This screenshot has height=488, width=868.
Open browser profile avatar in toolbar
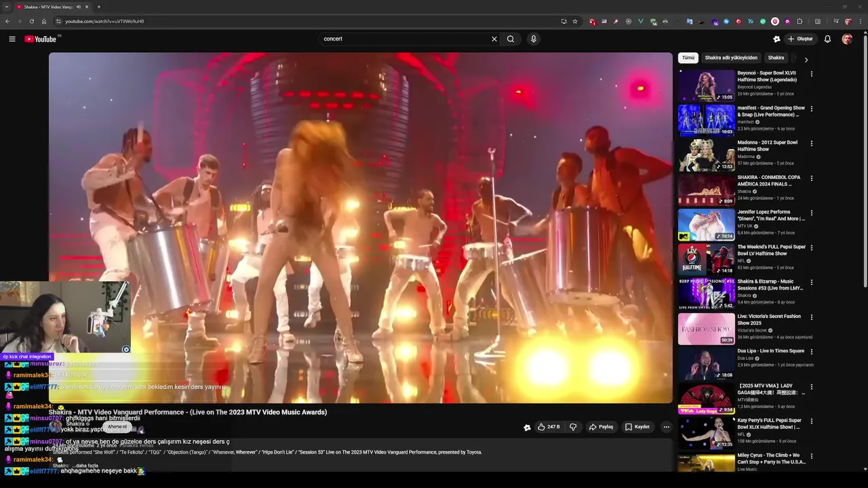[848, 21]
